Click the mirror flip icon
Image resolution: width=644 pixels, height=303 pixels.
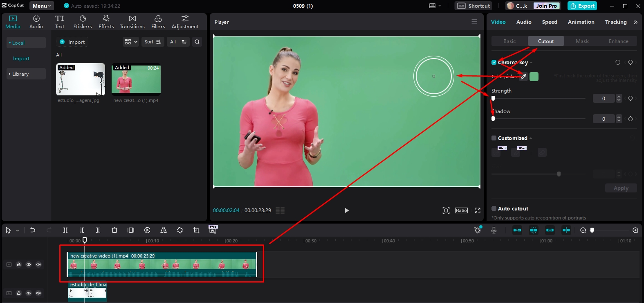[x=164, y=230]
